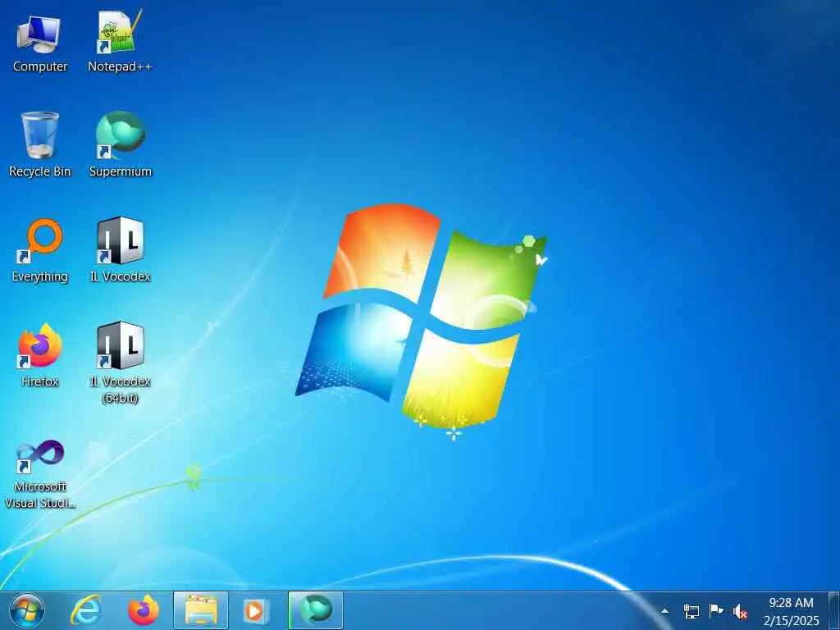Screen dimensions: 840x630
Task: Open the clock showing 9:28 AM
Action: pyautogui.click(x=792, y=611)
